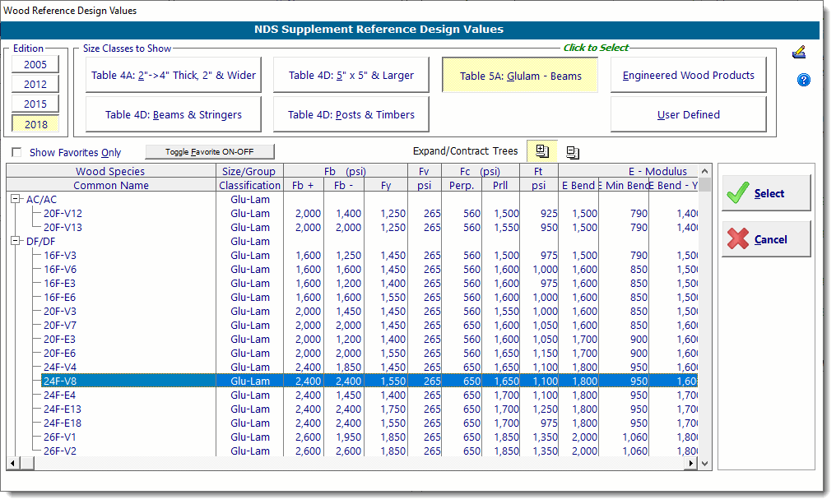
Task: Select the 2005 edition
Action: tap(35, 64)
